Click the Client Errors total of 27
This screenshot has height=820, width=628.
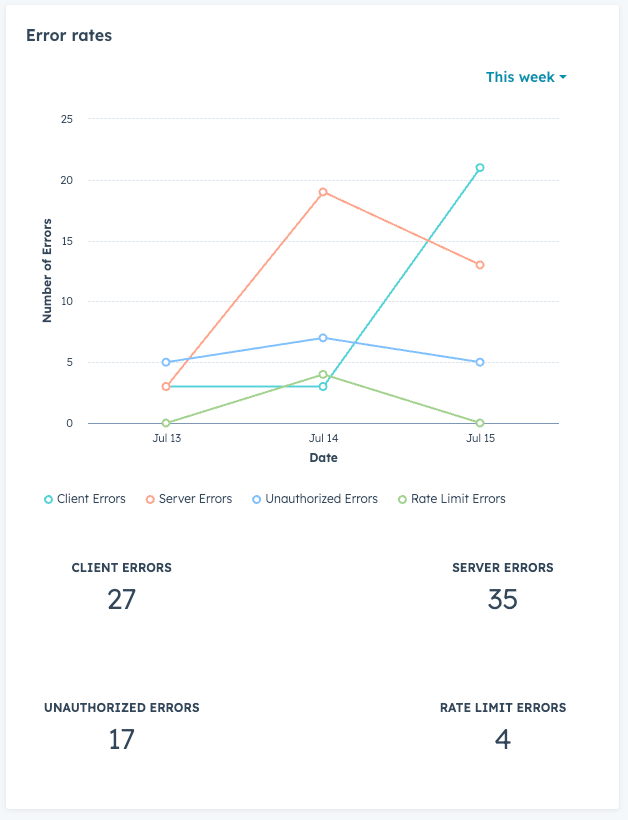pyautogui.click(x=121, y=599)
